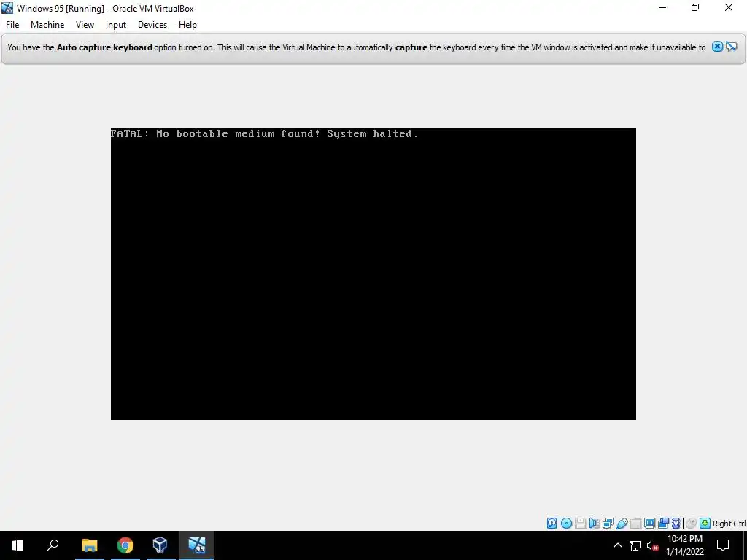The height and width of the screenshot is (560, 747).
Task: Click the keyboard capture green arrow icon
Action: click(705, 524)
